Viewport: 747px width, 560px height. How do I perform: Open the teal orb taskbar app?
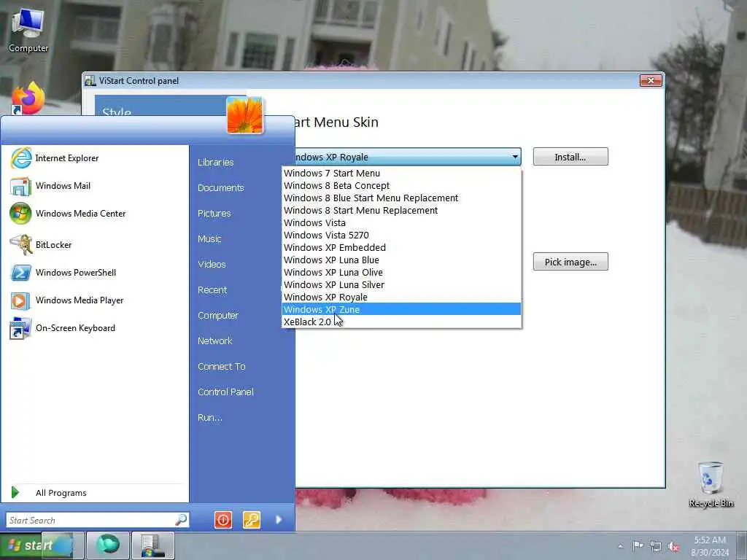point(108,545)
